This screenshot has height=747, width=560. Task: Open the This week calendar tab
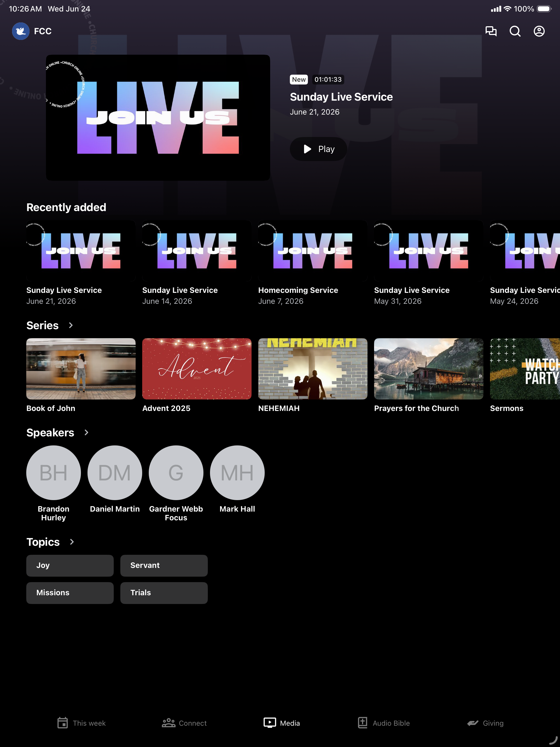pos(81,723)
